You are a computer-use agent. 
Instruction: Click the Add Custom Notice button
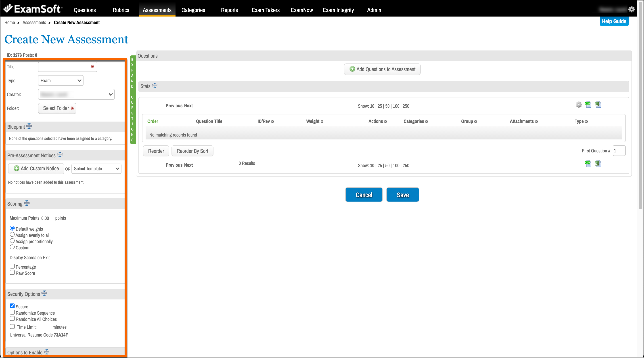click(36, 169)
